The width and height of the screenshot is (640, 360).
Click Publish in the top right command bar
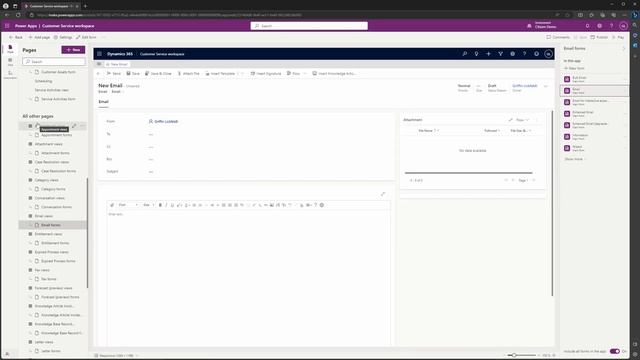[599, 37]
